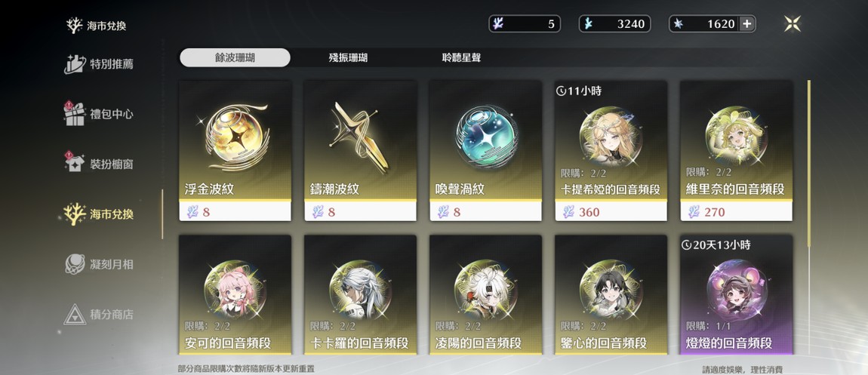Select the 鑄潮波紋 weapon item

click(x=360, y=150)
